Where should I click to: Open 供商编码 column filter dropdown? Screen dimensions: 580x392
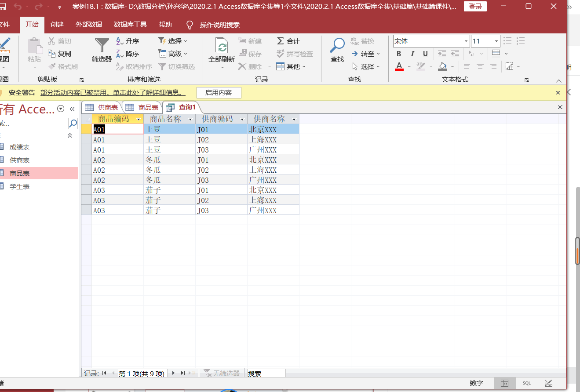pyautogui.click(x=242, y=119)
